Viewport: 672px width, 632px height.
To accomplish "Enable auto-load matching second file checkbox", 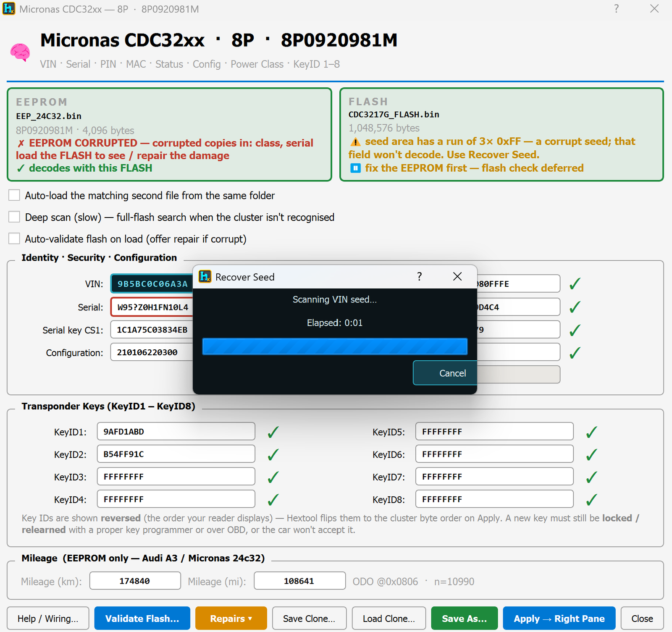I will (x=14, y=195).
